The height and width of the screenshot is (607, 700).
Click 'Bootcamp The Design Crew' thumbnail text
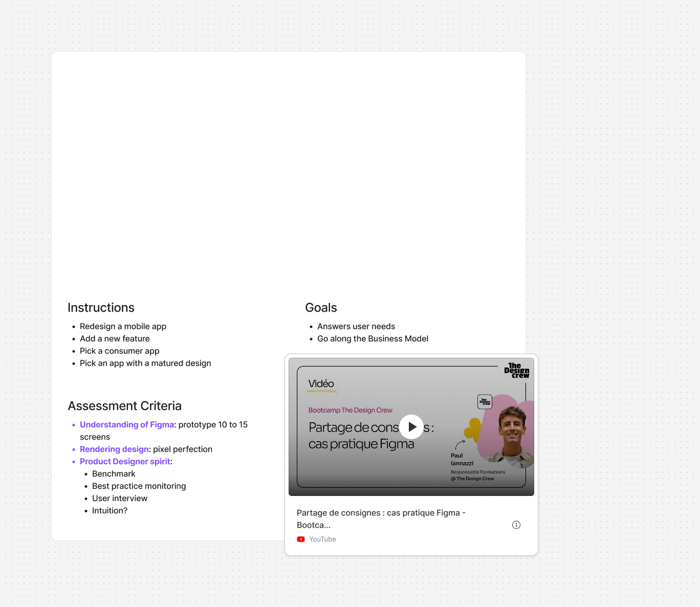[350, 410]
